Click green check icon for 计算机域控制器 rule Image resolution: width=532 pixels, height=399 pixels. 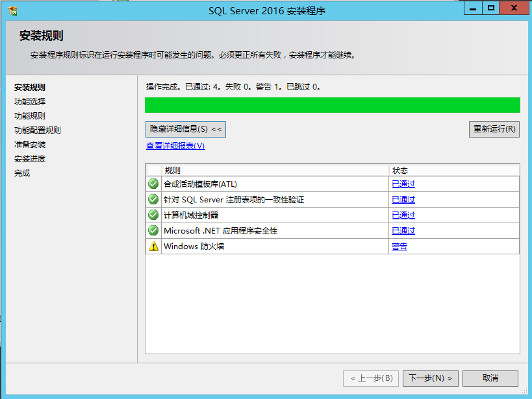(x=153, y=215)
